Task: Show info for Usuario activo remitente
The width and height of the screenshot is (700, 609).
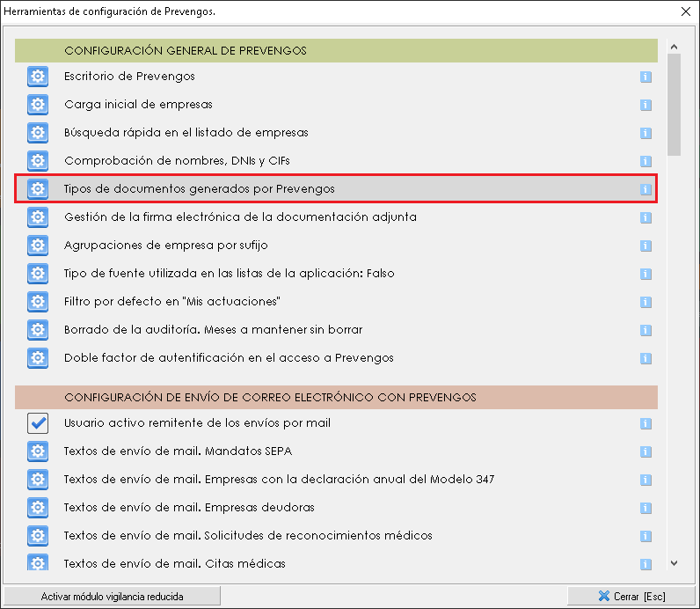Action: tap(645, 423)
